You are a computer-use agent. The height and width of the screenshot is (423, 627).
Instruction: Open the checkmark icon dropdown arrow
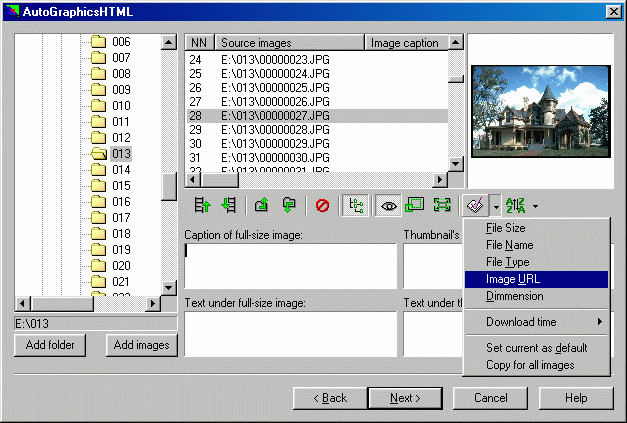(x=496, y=206)
